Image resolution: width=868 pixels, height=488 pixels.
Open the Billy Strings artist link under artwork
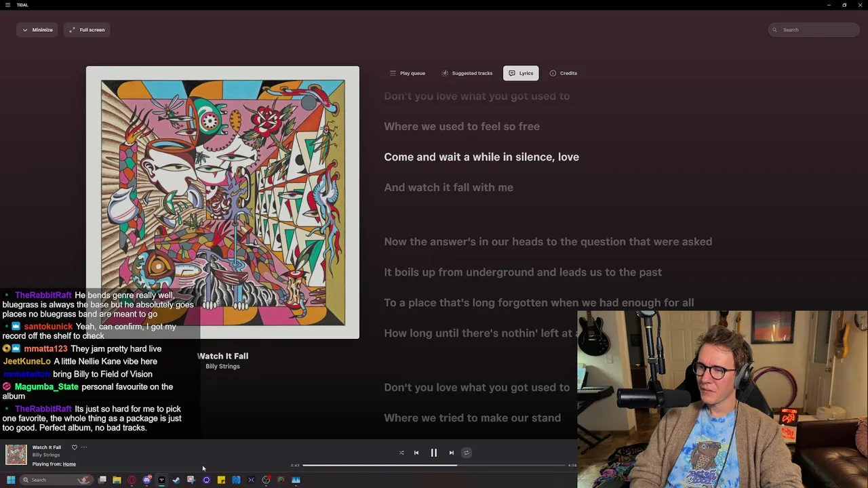click(222, 367)
